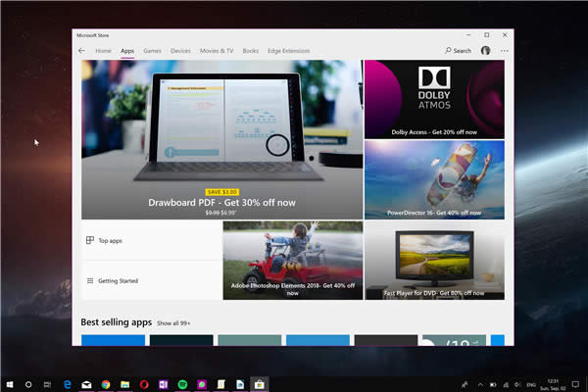This screenshot has height=392, width=588.
Task: Click the Top apps link
Action: click(110, 240)
